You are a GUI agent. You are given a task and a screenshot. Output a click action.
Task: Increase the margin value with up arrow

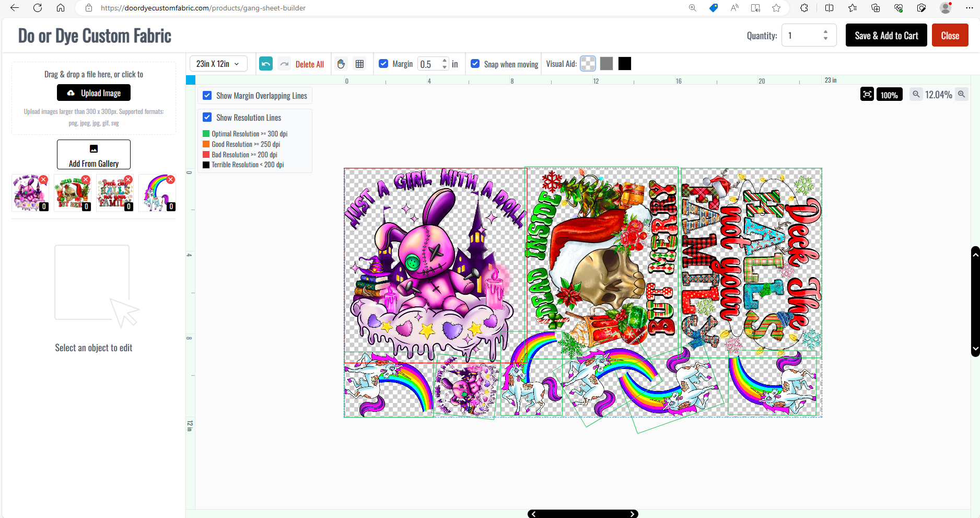point(445,61)
